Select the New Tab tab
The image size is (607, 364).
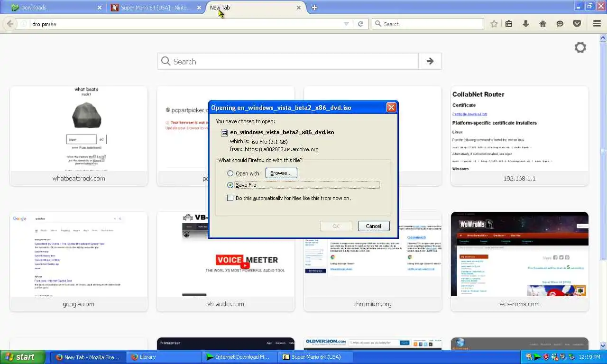click(256, 8)
